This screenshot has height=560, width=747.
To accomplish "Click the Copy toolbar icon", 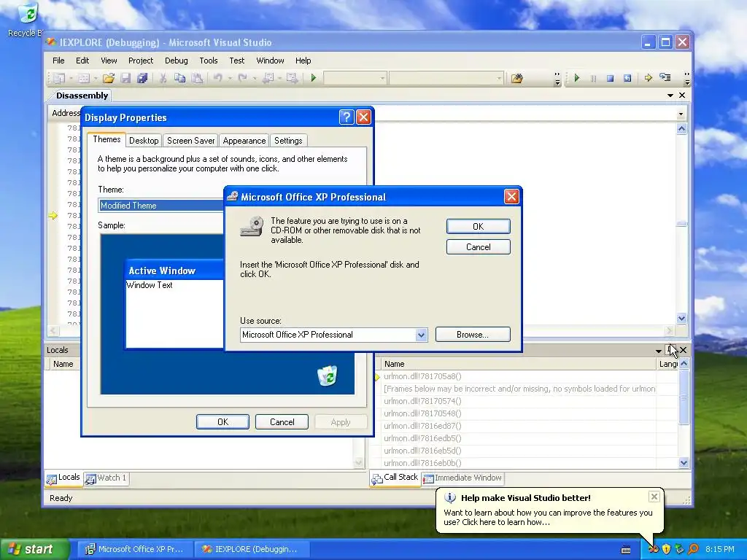I will [179, 78].
